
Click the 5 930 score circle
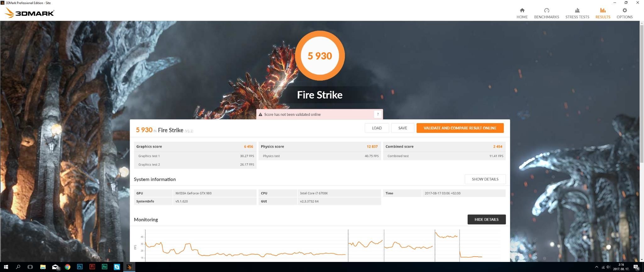click(320, 56)
